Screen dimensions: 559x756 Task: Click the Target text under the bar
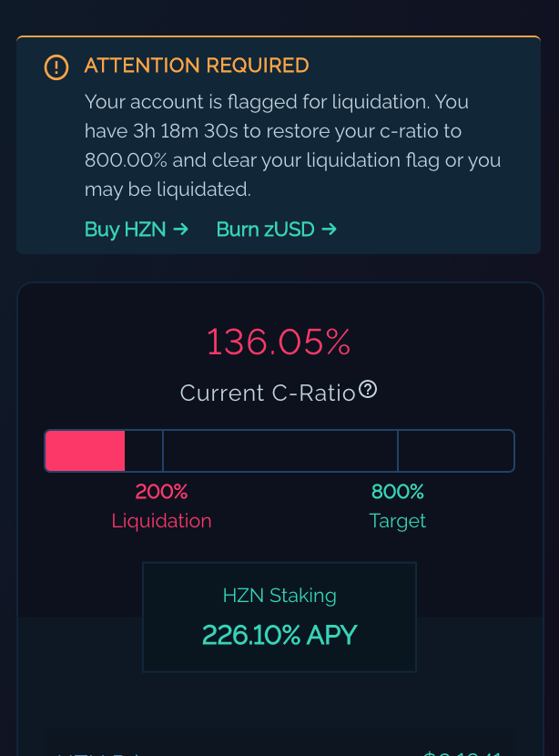tap(398, 521)
